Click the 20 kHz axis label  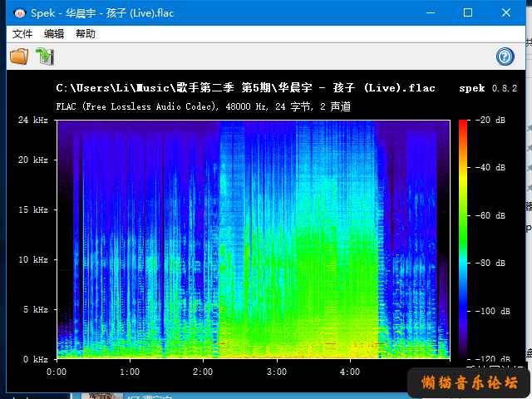point(33,160)
